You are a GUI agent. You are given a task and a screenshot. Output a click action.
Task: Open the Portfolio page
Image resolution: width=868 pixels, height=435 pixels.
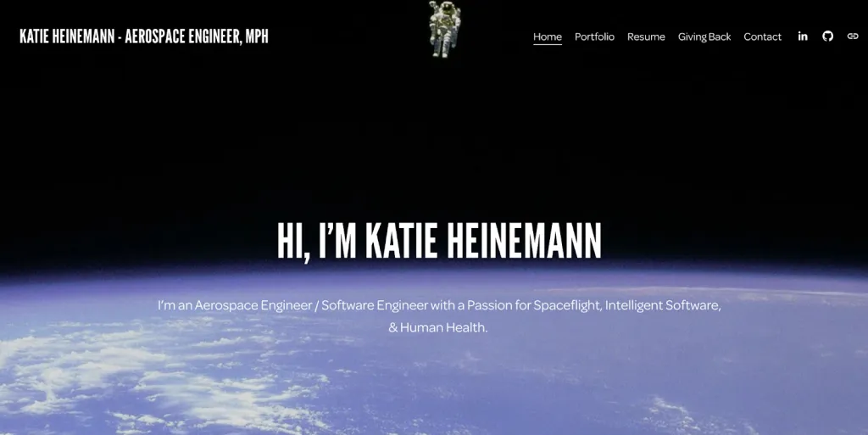pyautogui.click(x=594, y=36)
